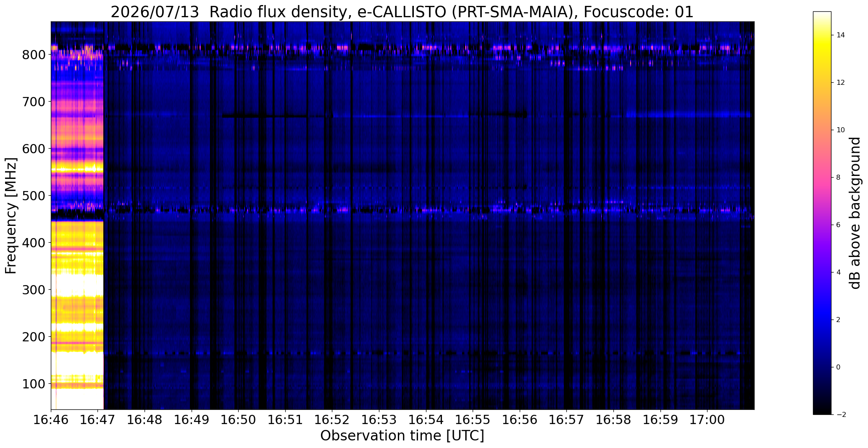Click the 16:57 time axis label
Viewport: 868px width, 448px height.
(x=567, y=420)
